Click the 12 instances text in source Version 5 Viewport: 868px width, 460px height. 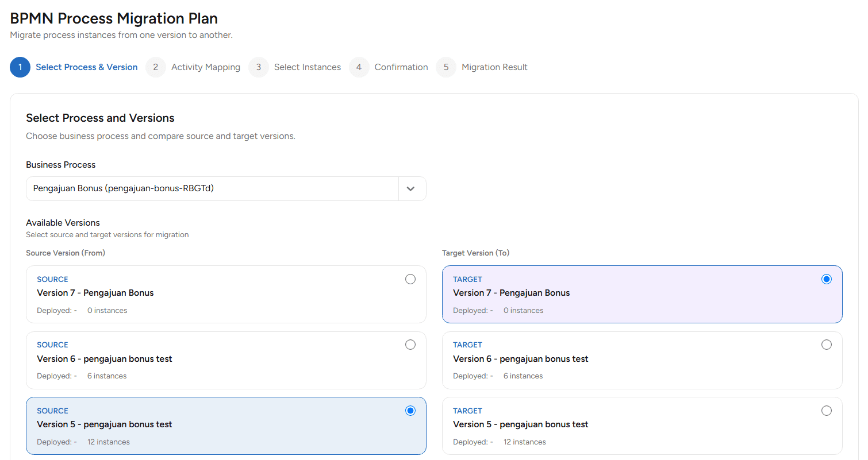coord(109,442)
